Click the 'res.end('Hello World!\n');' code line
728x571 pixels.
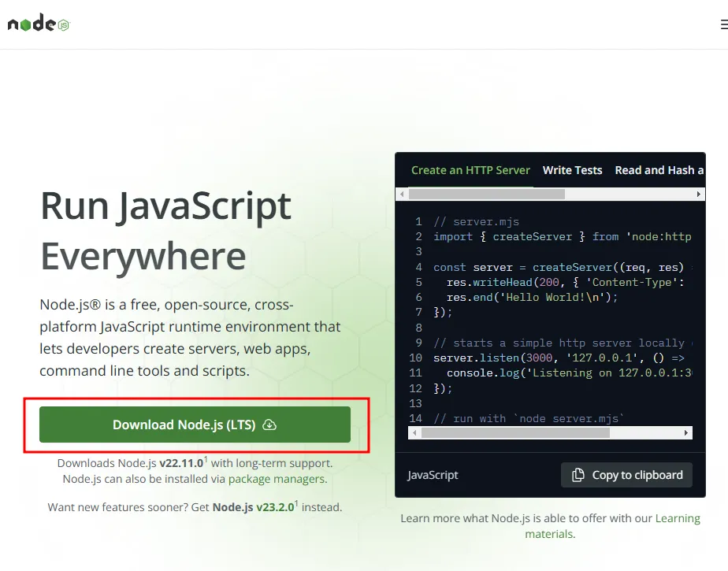532,297
